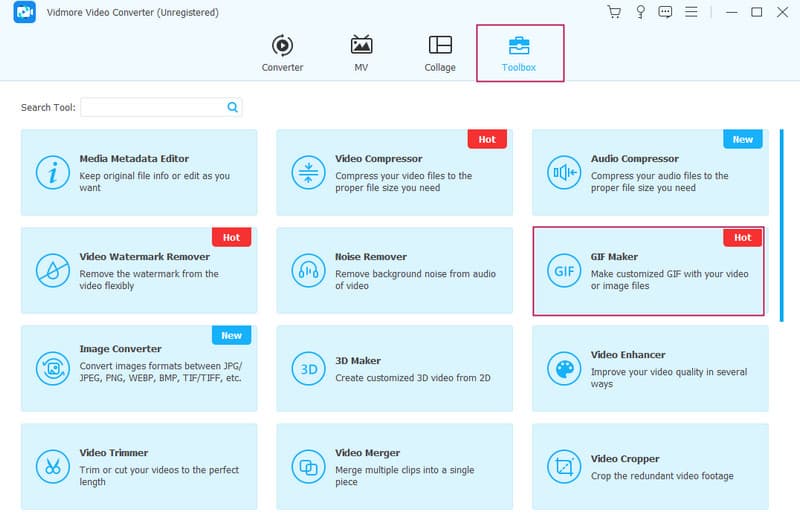Open the feedback chat bubble icon
The image size is (800, 515).
coord(666,12)
